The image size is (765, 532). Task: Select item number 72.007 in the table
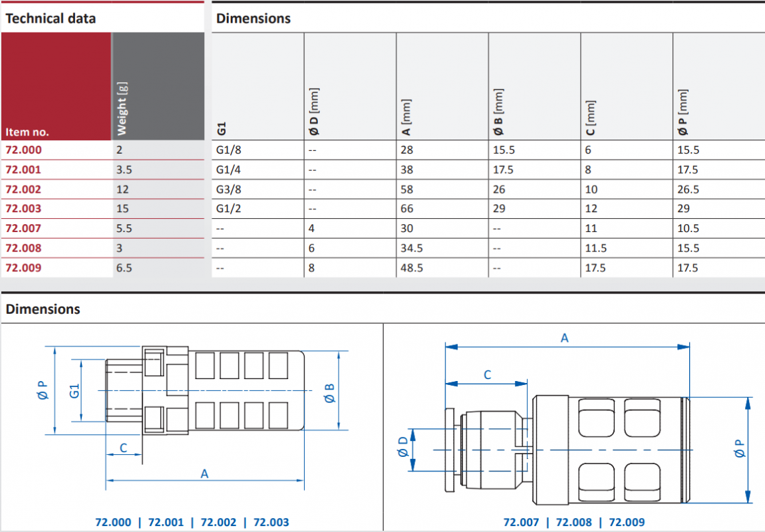coord(23,228)
